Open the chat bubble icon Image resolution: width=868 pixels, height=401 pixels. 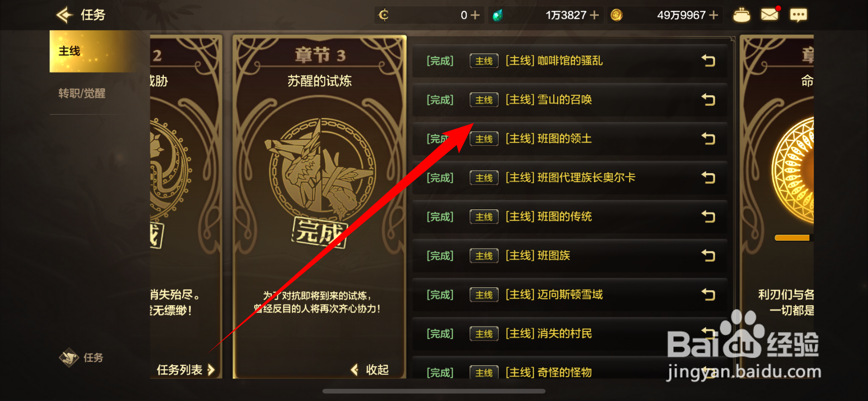[x=798, y=15]
